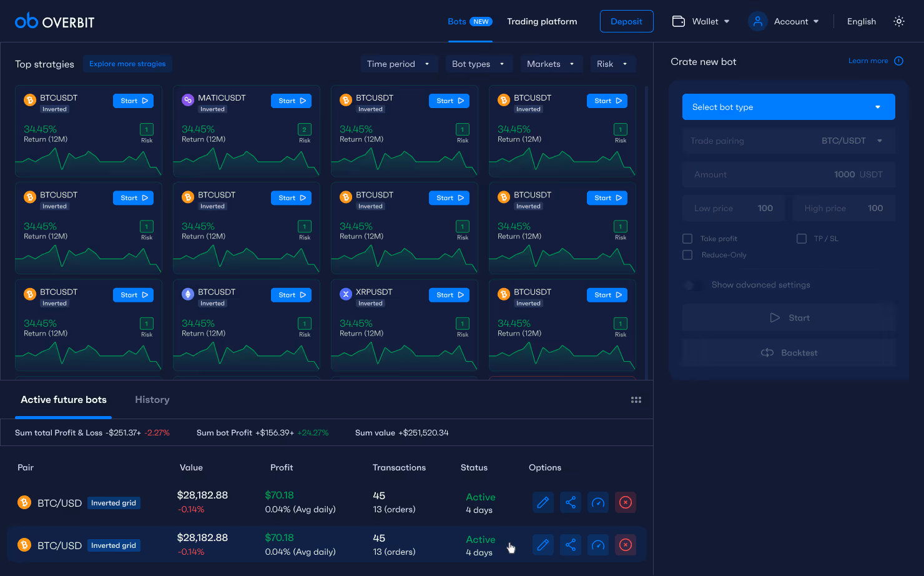924x576 pixels.
Task: Click the Value column header
Action: (x=191, y=467)
